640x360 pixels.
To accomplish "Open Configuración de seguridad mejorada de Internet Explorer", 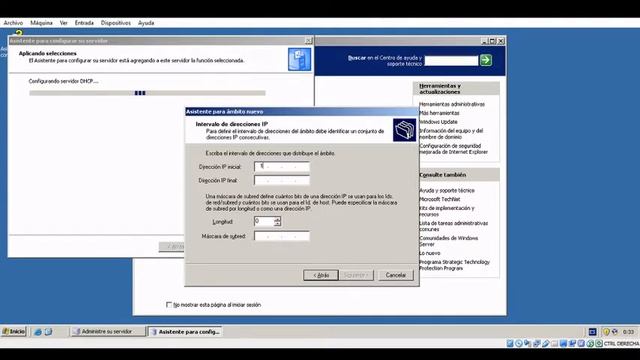I will click(453, 149).
